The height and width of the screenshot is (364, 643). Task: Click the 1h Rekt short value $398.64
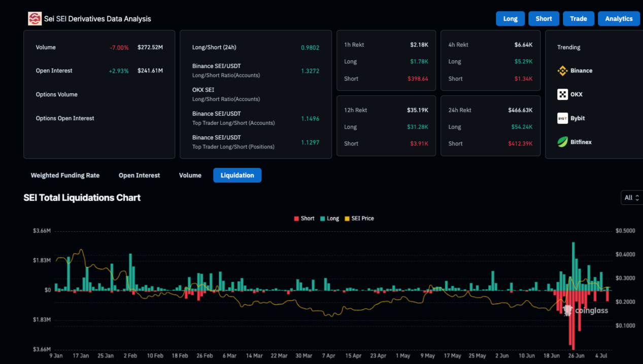(x=418, y=79)
